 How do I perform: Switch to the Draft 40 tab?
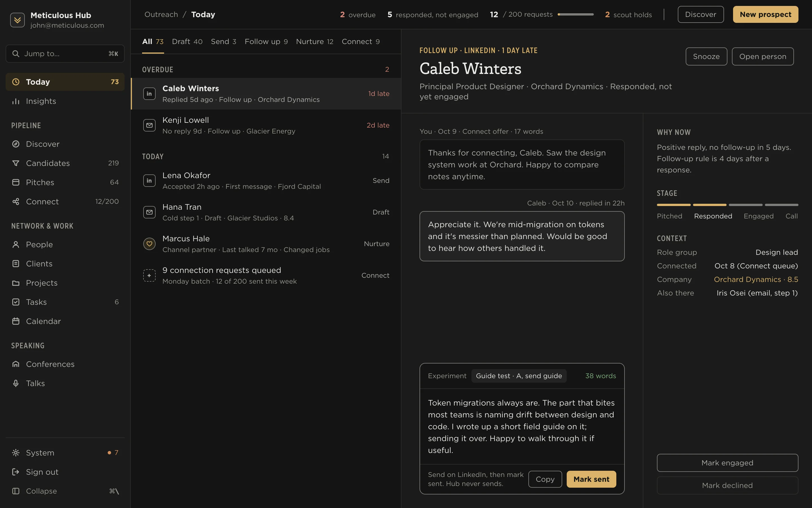point(187,41)
